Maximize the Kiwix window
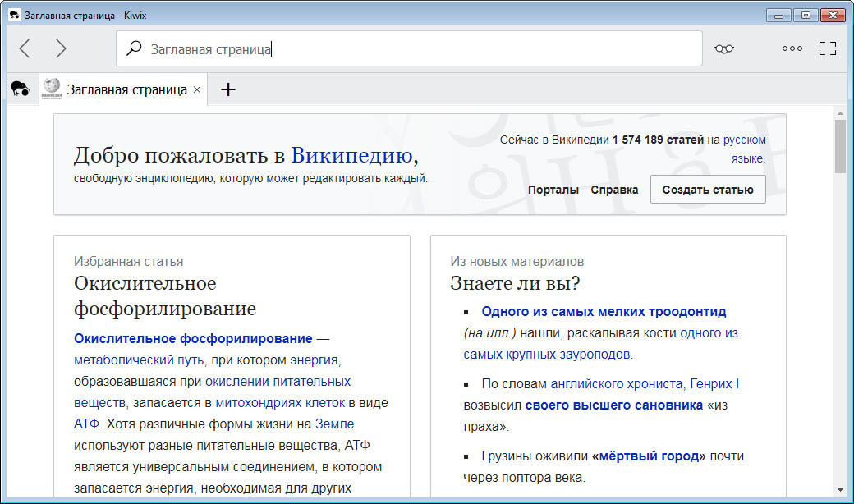 click(x=806, y=16)
